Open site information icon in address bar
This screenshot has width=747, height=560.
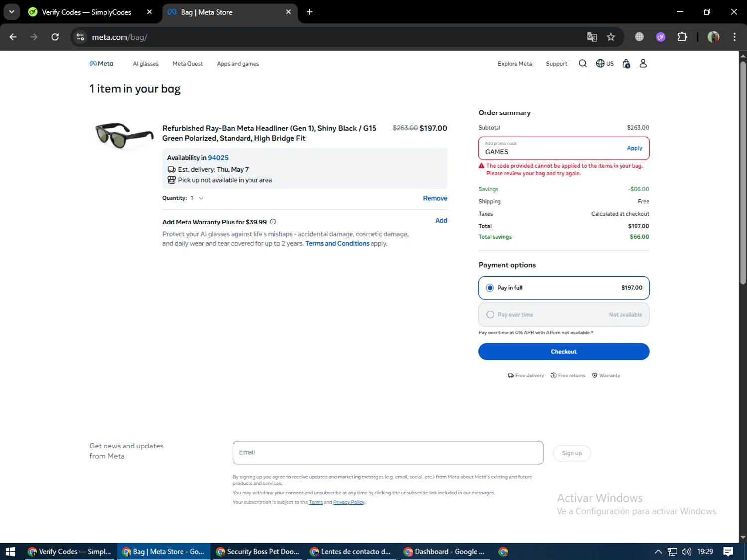click(80, 37)
